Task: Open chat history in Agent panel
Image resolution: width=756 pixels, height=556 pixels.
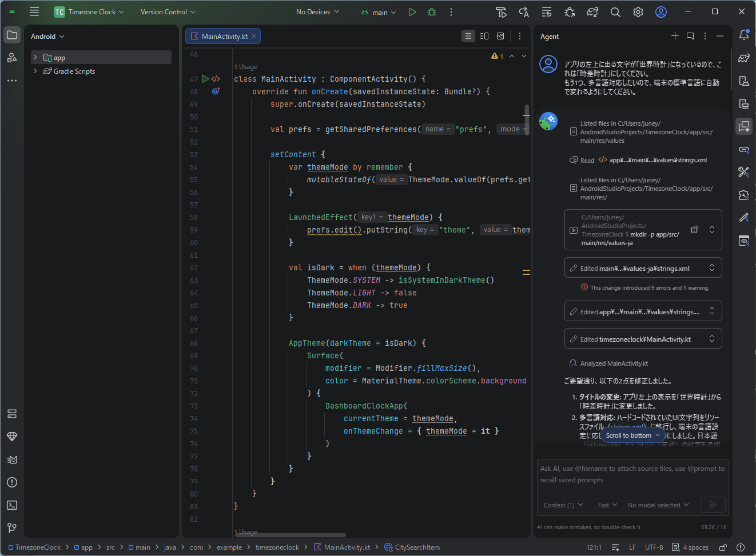Action: (690, 36)
